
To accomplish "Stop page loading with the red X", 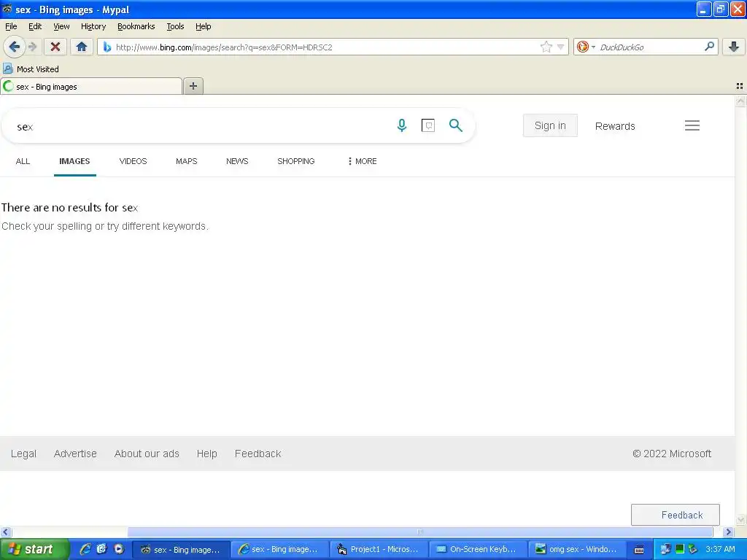I will pyautogui.click(x=55, y=47).
